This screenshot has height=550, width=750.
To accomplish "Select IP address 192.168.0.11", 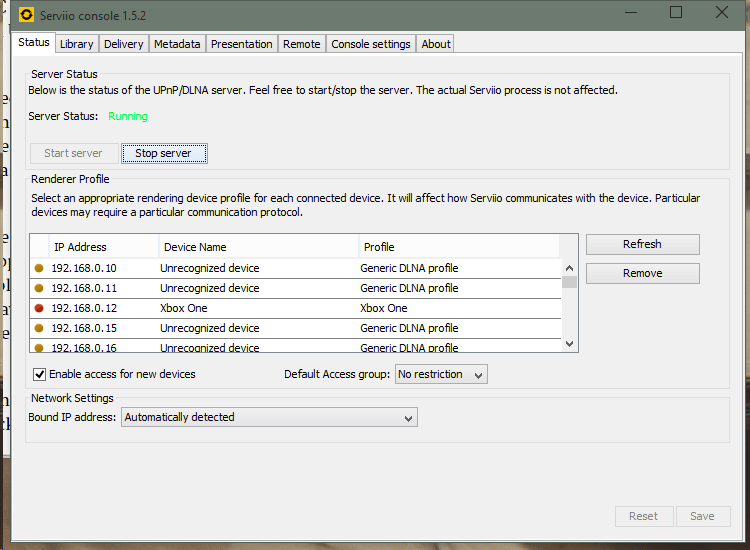I will click(x=84, y=288).
